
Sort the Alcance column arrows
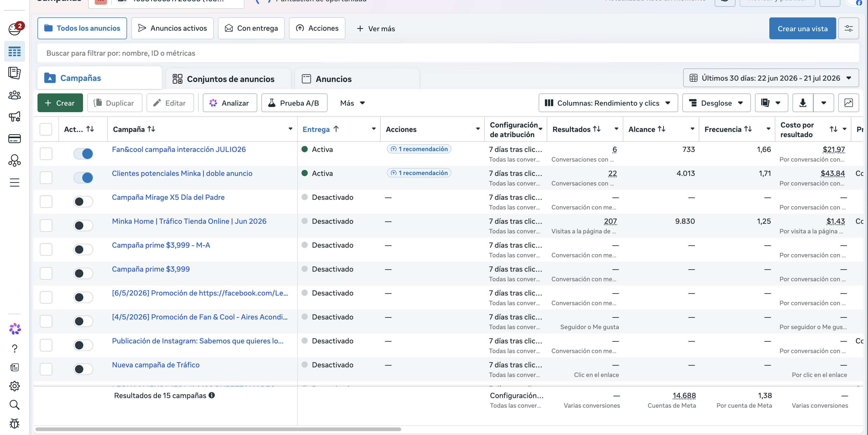point(662,129)
